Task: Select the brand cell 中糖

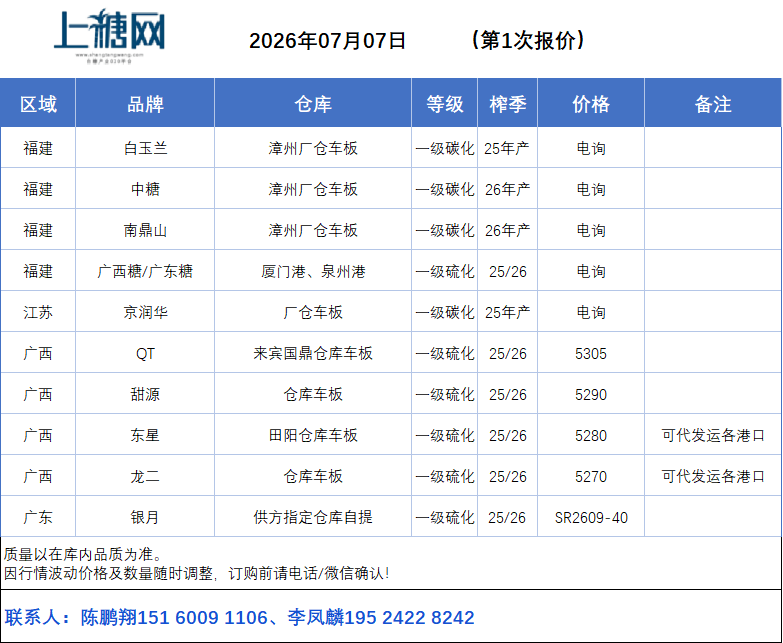Action: tap(145, 189)
